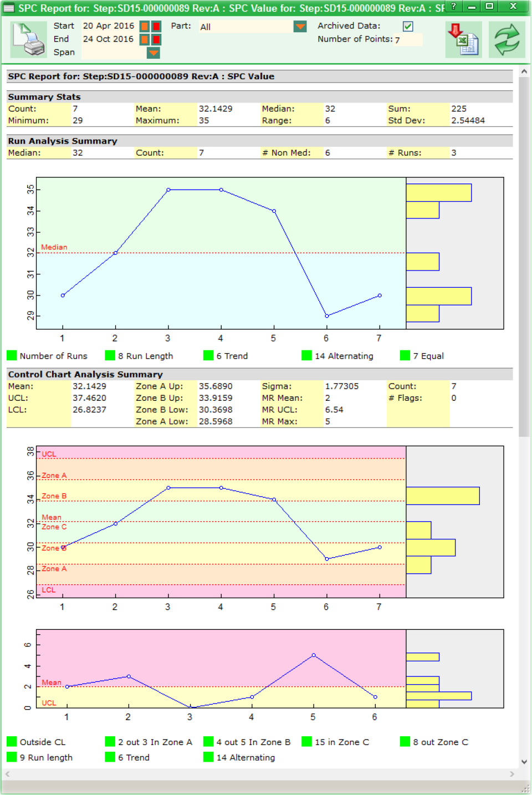Toggle the "8 Run Length" rule indicator

(110, 355)
